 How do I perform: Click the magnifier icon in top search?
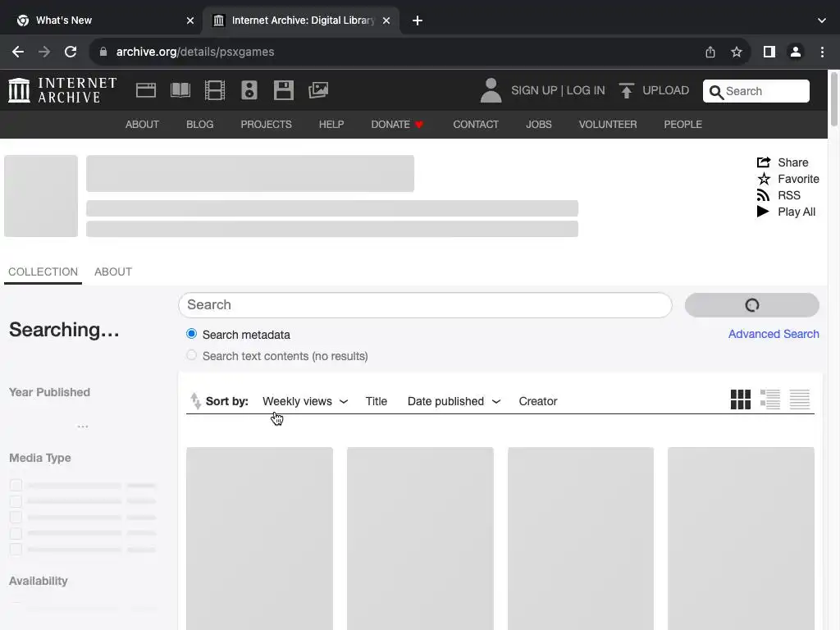point(715,92)
